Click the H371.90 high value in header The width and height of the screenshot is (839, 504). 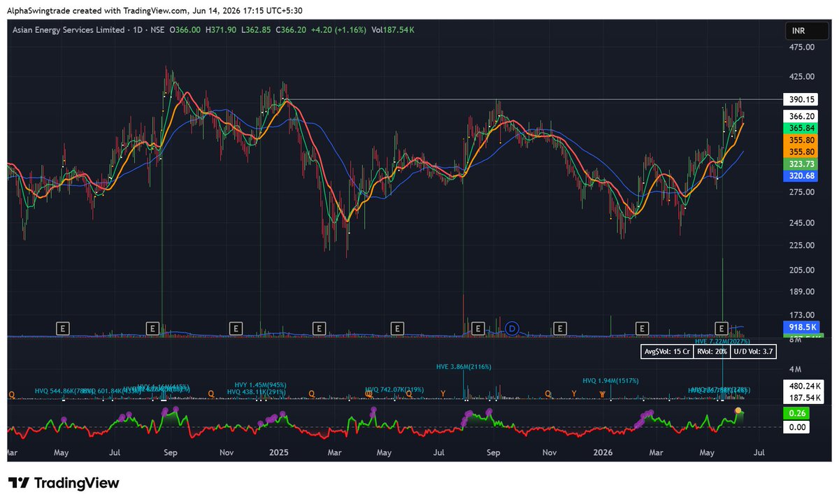coord(221,30)
